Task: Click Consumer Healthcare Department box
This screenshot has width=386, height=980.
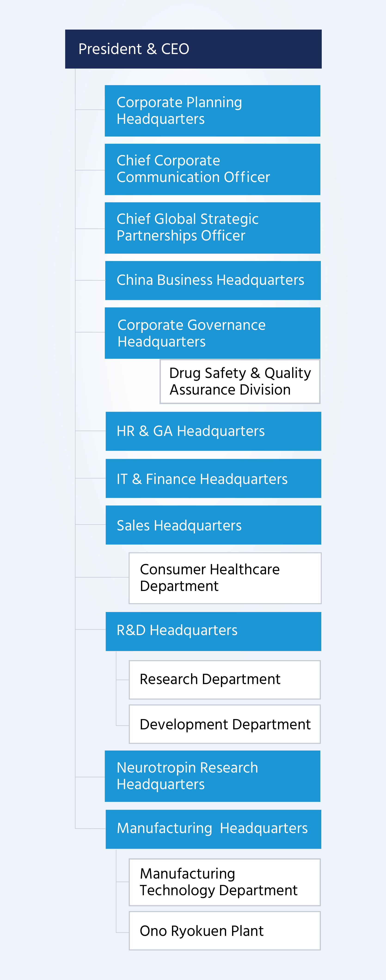Action: coord(225,578)
